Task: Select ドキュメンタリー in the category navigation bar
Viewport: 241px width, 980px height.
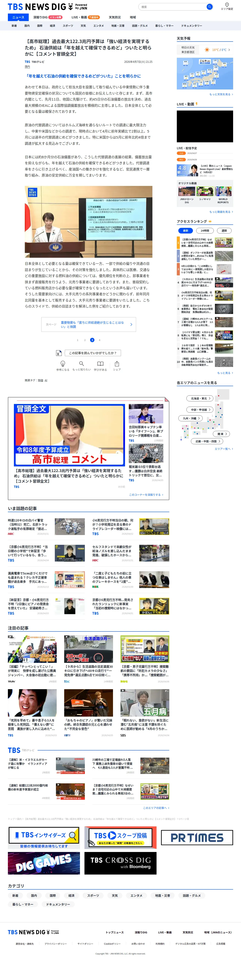Action: (192, 26)
